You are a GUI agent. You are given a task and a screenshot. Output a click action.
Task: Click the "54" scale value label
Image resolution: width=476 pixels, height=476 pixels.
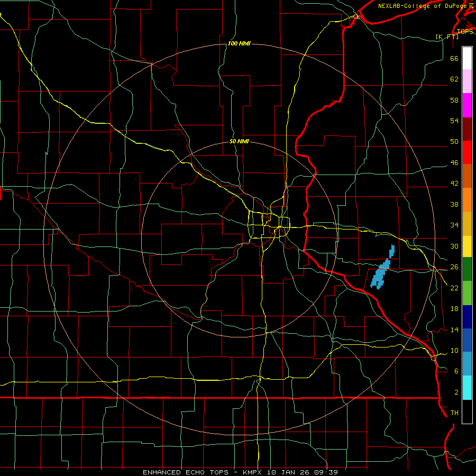454,121
